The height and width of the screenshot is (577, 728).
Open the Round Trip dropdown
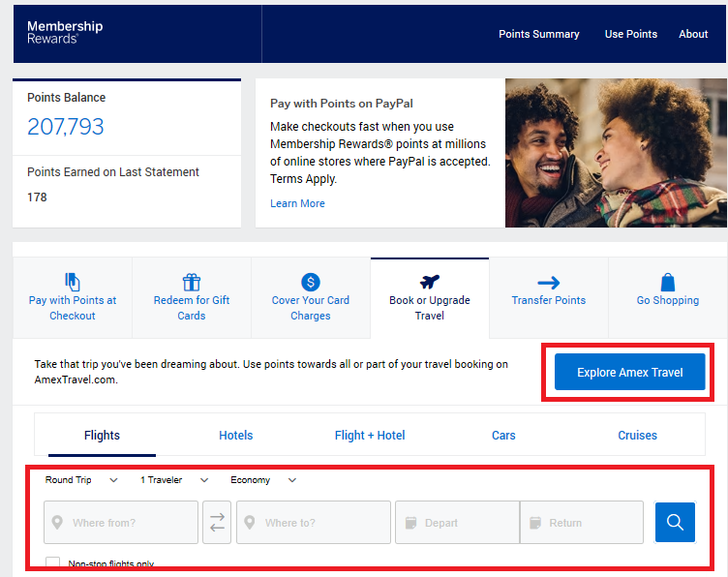[x=81, y=480]
